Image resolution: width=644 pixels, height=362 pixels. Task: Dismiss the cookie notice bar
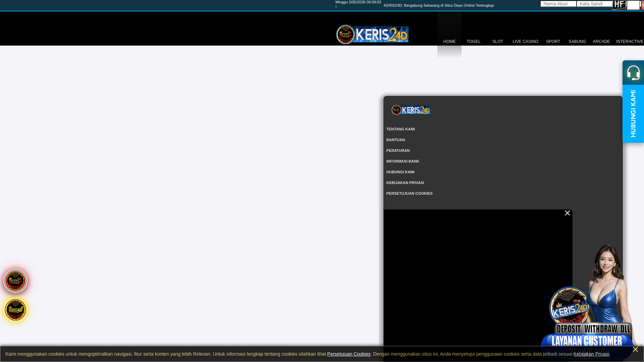[x=635, y=349]
